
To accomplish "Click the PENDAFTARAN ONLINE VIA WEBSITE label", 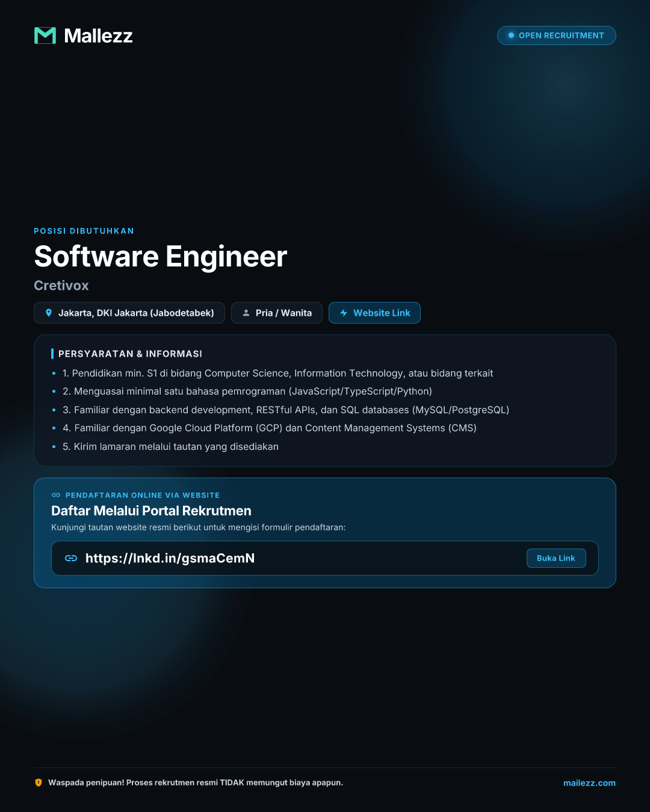I will tap(143, 495).
